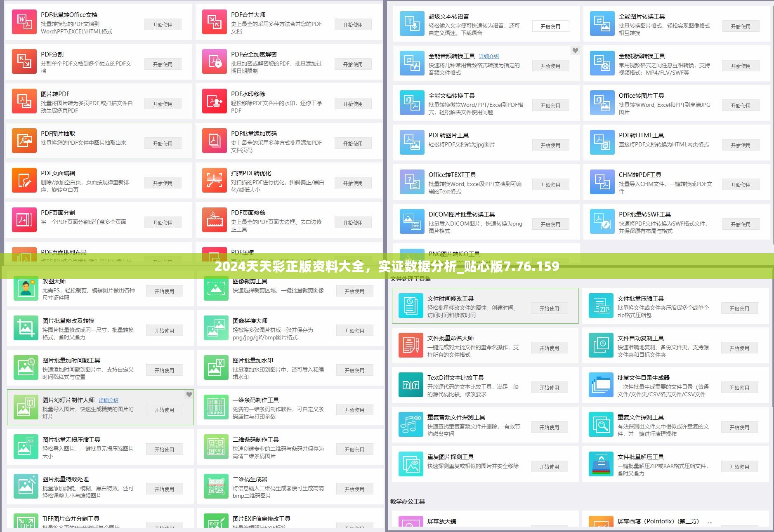Toggle favorite heart on 图片幻灯片制作大师
This screenshot has height=532, width=774.
pos(189,395)
